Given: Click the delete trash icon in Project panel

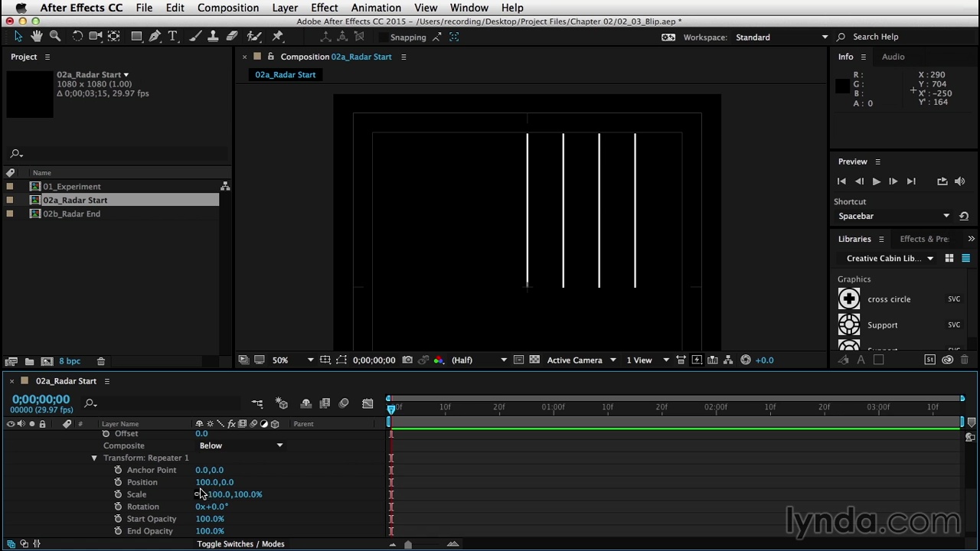Looking at the screenshot, I should (101, 361).
